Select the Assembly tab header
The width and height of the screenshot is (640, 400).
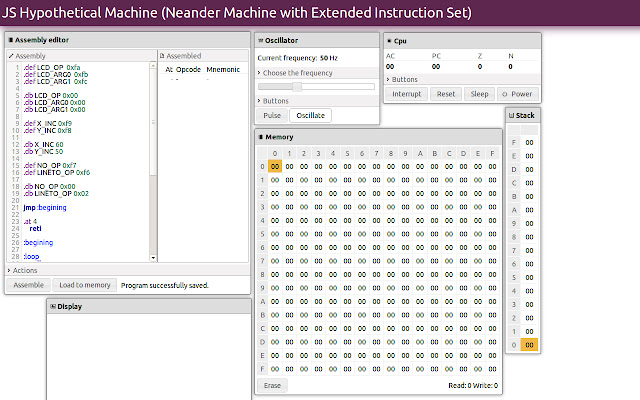click(x=30, y=56)
